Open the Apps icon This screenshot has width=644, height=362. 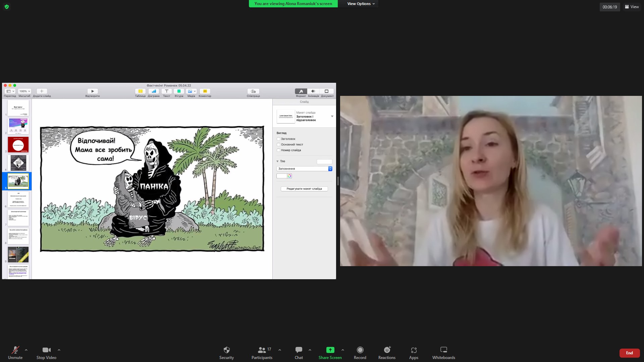414,350
